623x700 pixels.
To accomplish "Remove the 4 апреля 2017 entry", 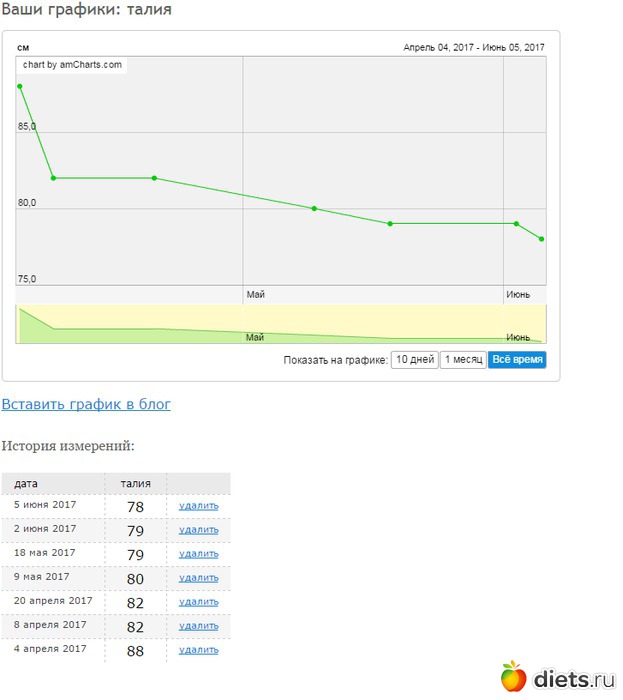I will tap(198, 650).
